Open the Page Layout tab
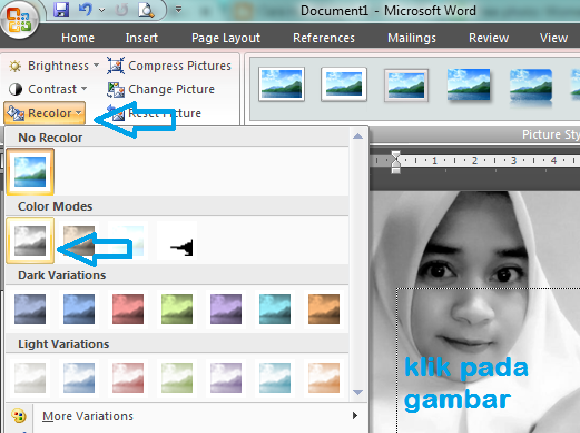 [x=226, y=38]
